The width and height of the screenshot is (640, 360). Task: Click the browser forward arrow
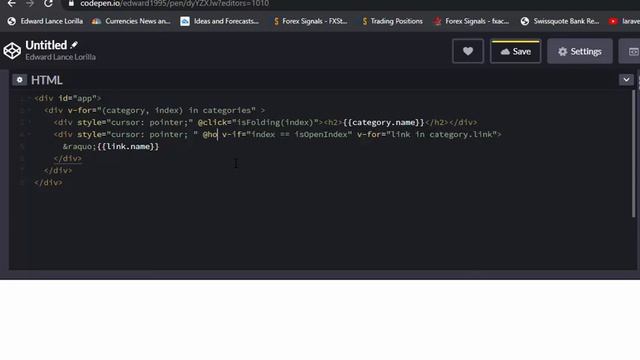tap(30, 4)
